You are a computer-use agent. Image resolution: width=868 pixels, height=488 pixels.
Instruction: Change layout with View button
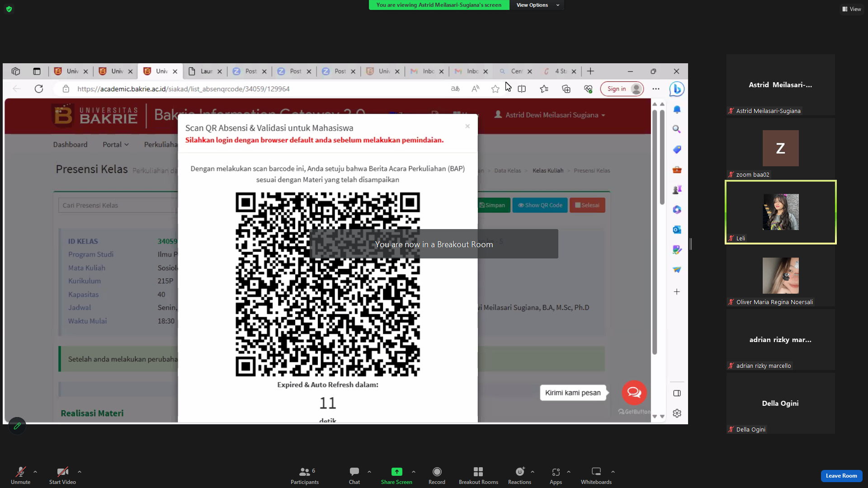coord(852,9)
